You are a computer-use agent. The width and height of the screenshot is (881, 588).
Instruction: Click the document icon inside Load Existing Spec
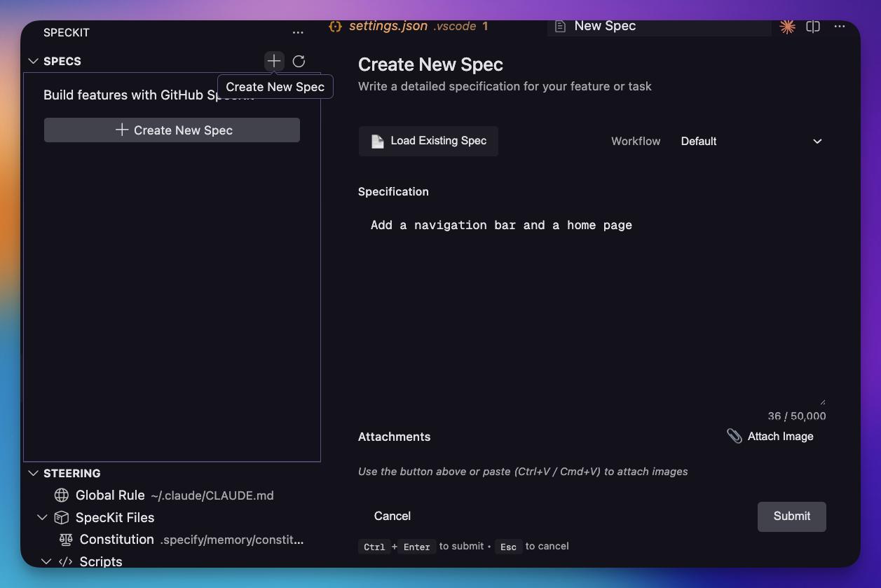pyautogui.click(x=376, y=141)
